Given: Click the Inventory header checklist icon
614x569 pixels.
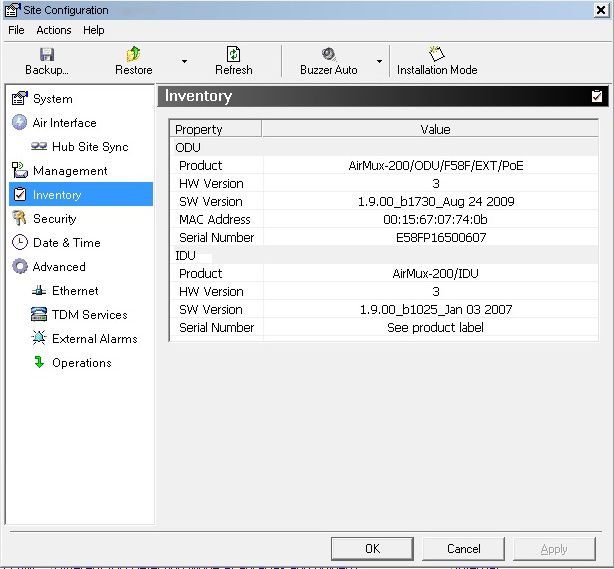Looking at the screenshot, I should [x=597, y=97].
